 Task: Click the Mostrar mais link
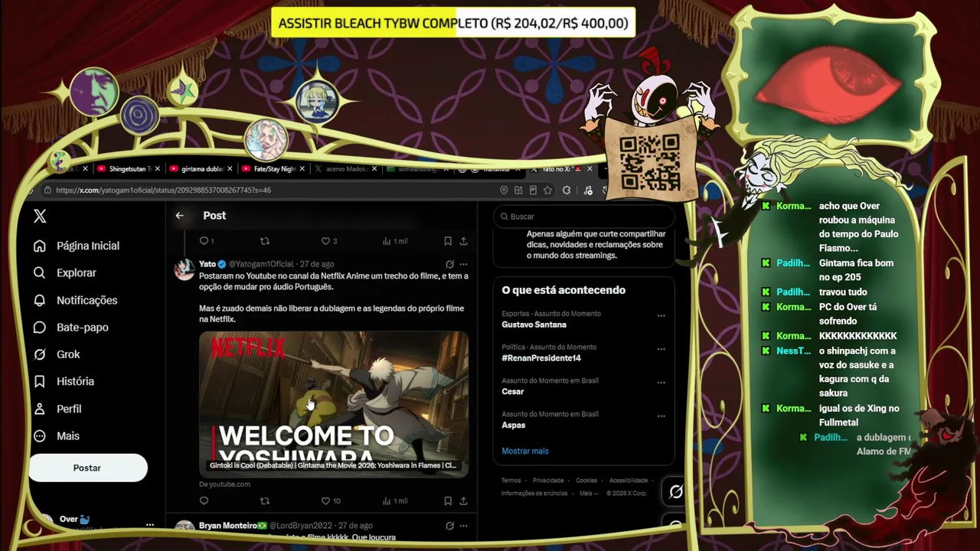tap(525, 451)
